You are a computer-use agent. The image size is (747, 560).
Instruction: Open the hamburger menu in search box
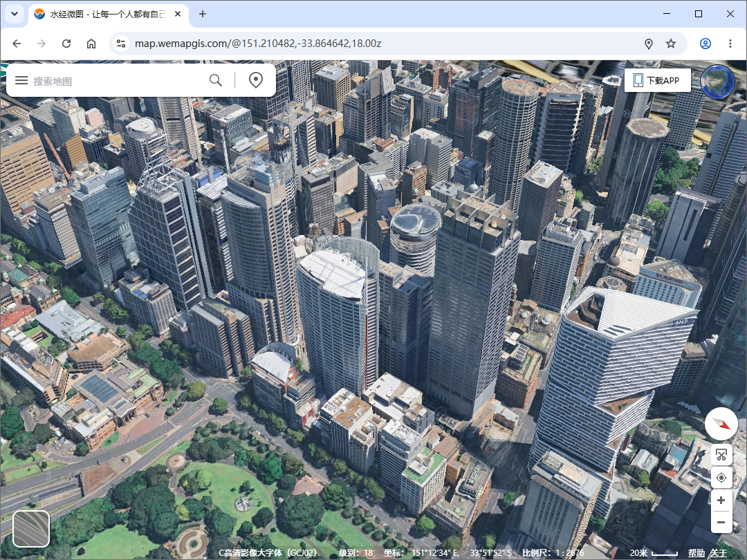[21, 80]
